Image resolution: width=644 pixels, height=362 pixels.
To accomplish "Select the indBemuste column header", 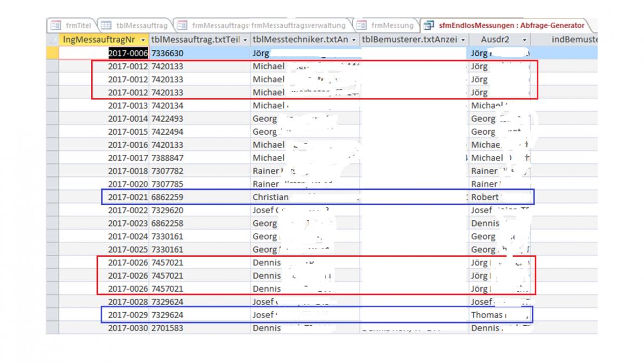I will coord(564,40).
